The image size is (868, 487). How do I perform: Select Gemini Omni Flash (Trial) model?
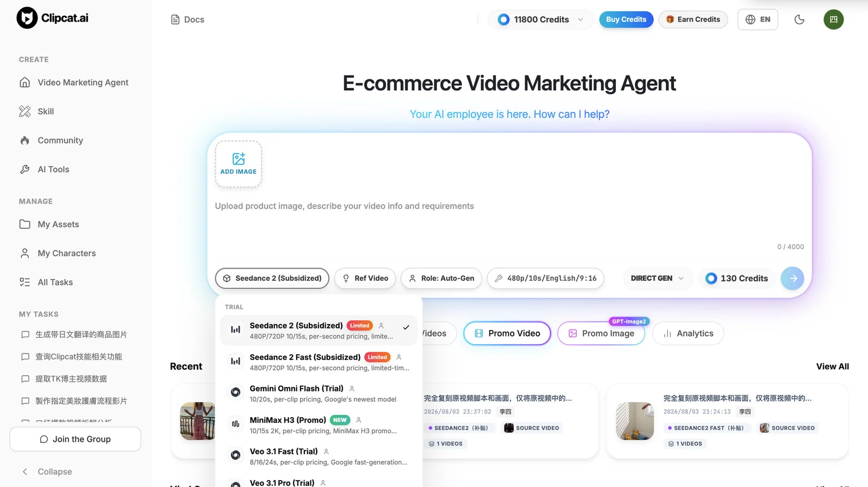(319, 393)
